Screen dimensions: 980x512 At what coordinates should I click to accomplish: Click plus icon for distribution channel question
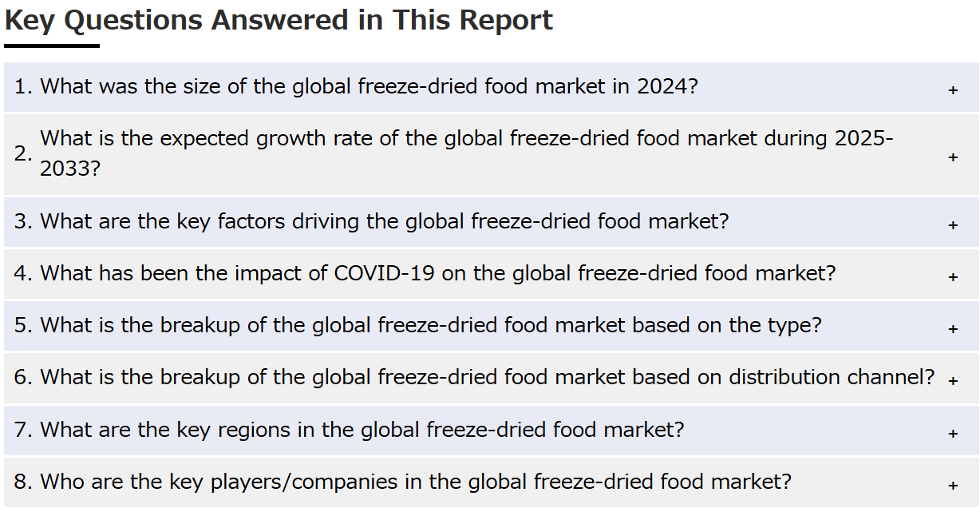pos(953,381)
